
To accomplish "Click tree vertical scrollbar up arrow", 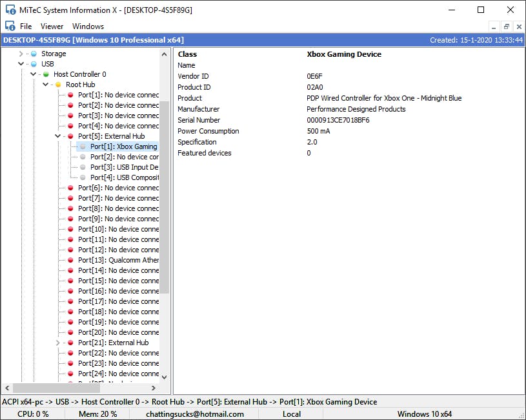I will click(x=164, y=54).
